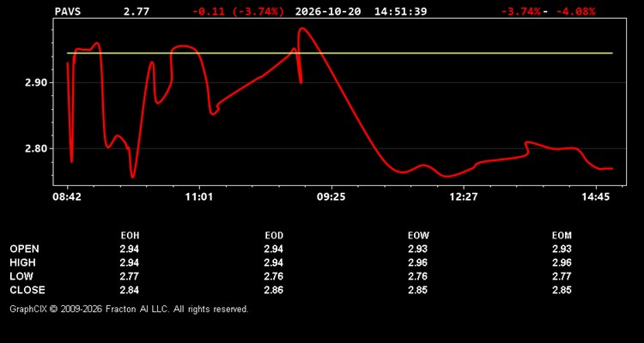Click the EOH low value 2.77

[130, 276]
